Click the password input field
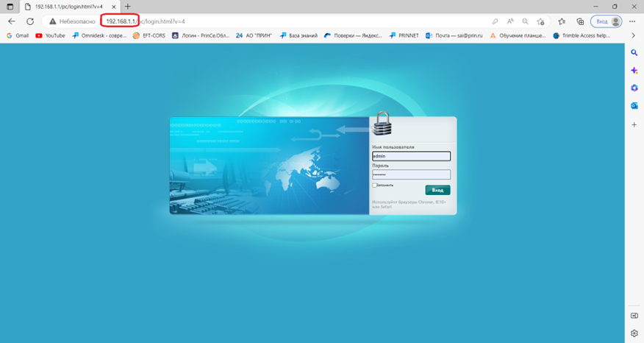Screen dimensions: 644x343 [411, 174]
